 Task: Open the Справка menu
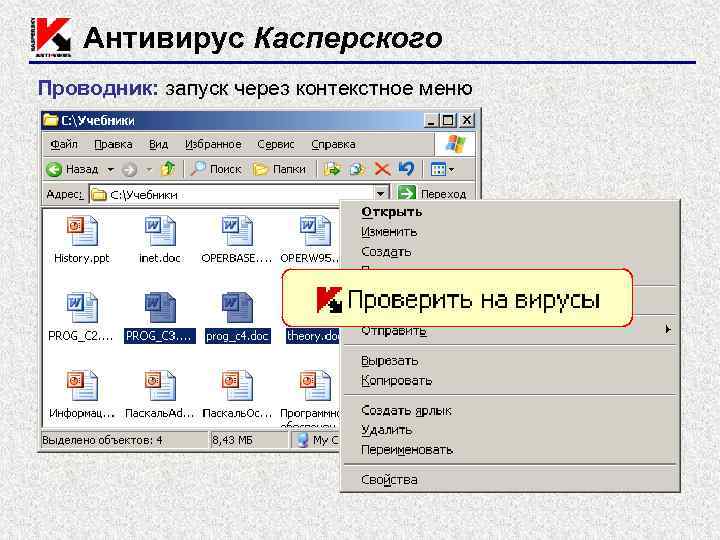tap(333, 144)
